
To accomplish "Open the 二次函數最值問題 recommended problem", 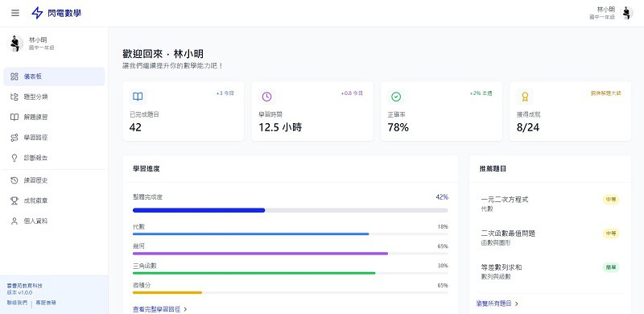I will [x=550, y=238].
